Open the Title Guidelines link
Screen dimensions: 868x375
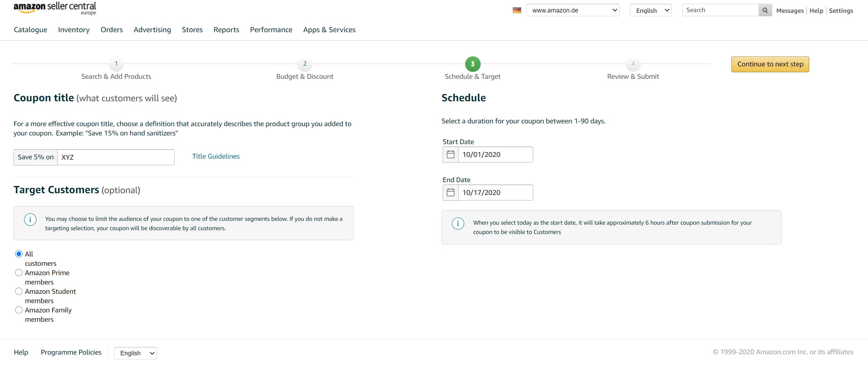(216, 156)
